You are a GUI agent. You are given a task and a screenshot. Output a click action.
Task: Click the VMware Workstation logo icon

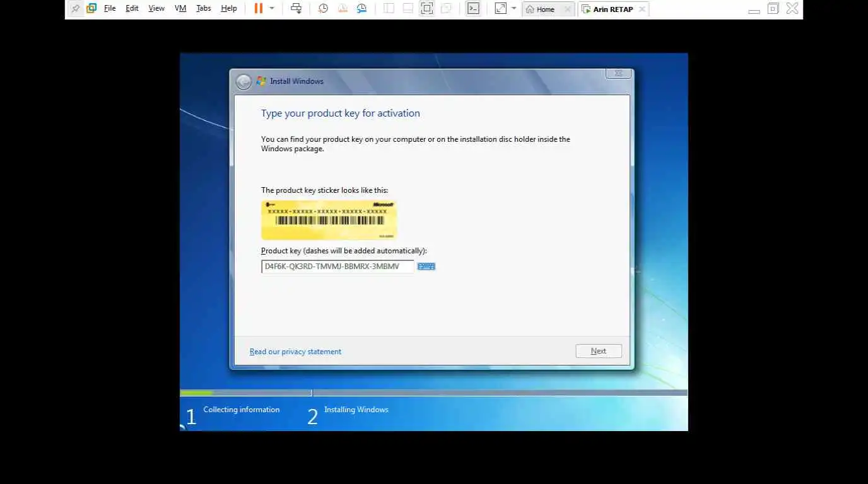[x=91, y=9]
